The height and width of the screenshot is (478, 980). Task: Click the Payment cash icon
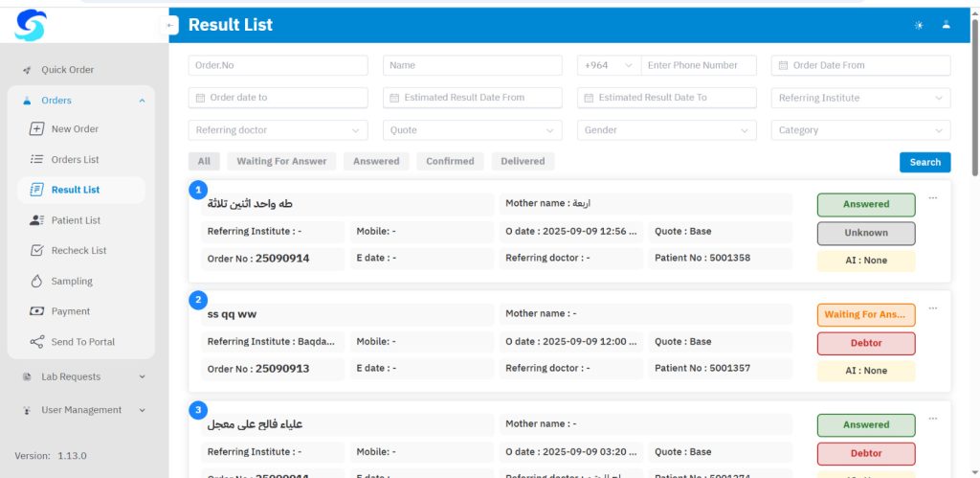36,311
